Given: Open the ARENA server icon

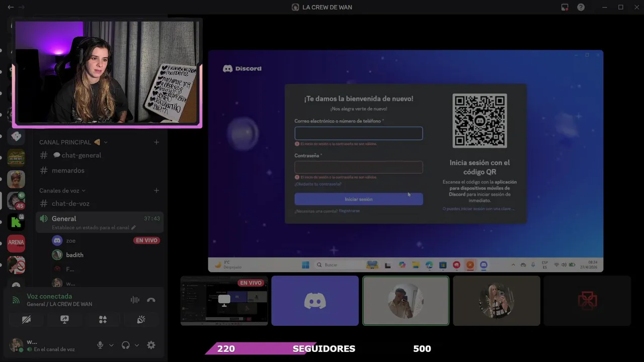Looking at the screenshot, I should pyautogui.click(x=16, y=242).
